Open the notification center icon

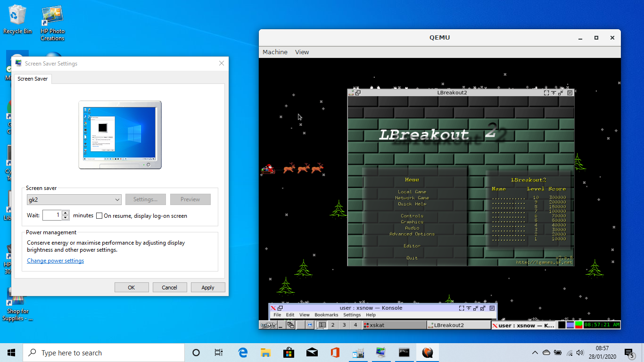point(629,353)
